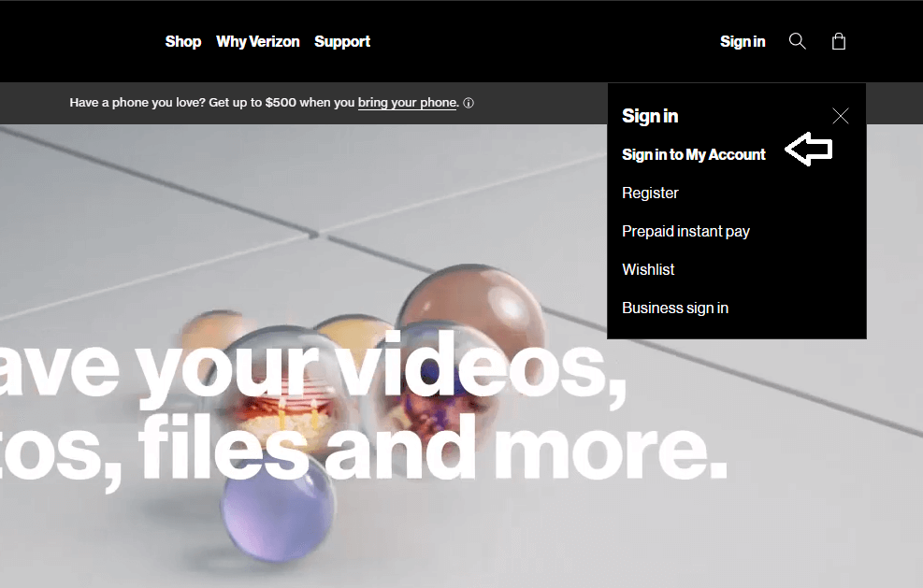
Task: Click the Sign in panel heading
Action: [650, 116]
